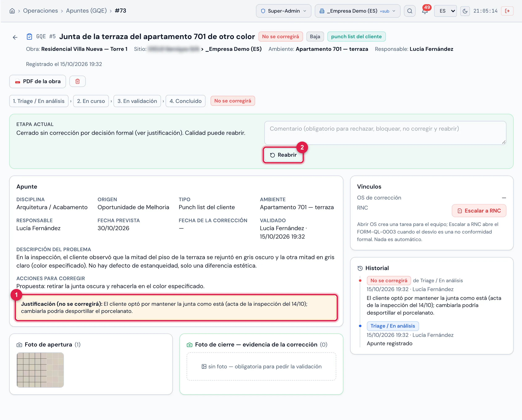Open Operaciones in breadcrumb
The width and height of the screenshot is (522, 420).
point(40,11)
